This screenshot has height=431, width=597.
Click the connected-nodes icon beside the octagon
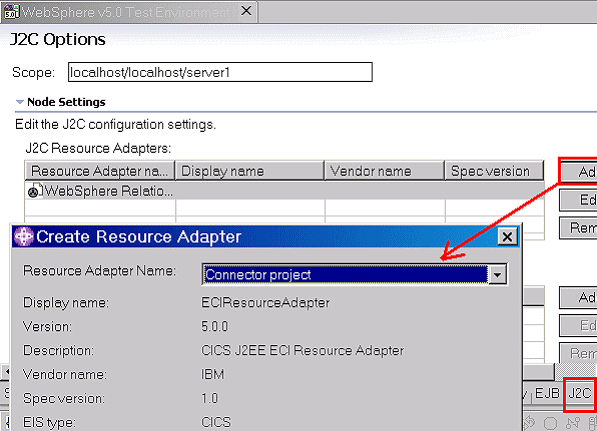click(572, 423)
